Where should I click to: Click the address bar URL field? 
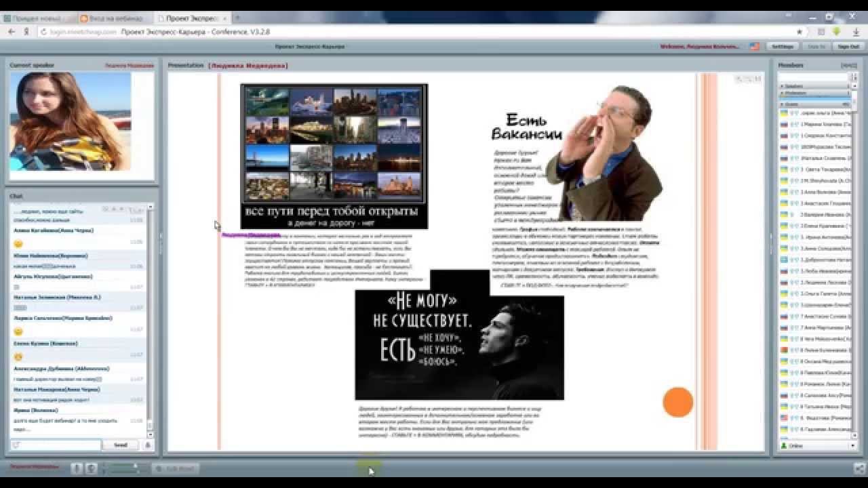tap(420, 32)
